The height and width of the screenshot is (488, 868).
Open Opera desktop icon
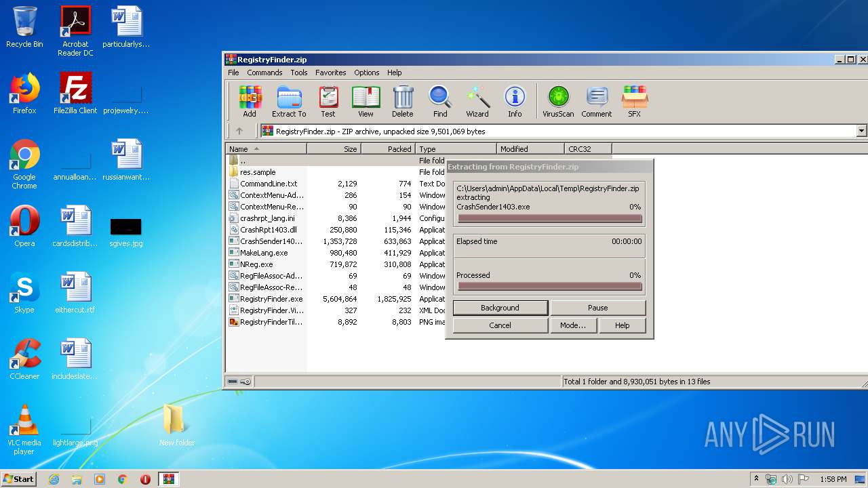pyautogui.click(x=24, y=226)
